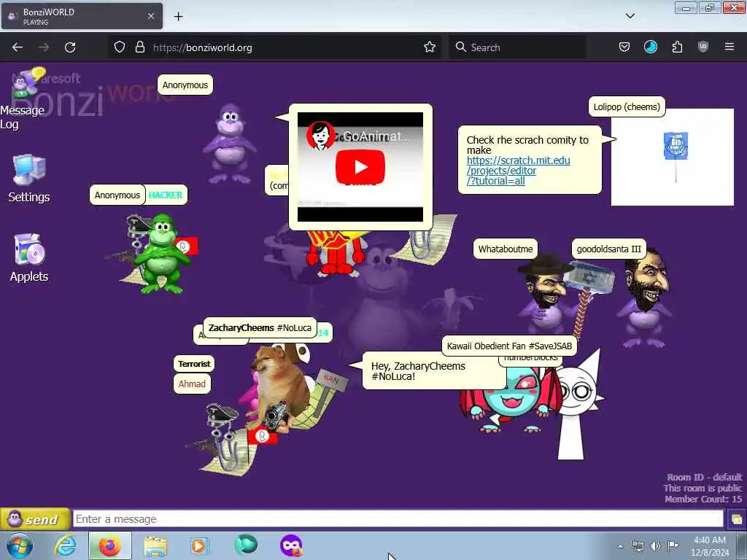
Task: Click the 'Hey, ZacharyCheems #NoLuca!' speech bubble
Action: (433, 371)
